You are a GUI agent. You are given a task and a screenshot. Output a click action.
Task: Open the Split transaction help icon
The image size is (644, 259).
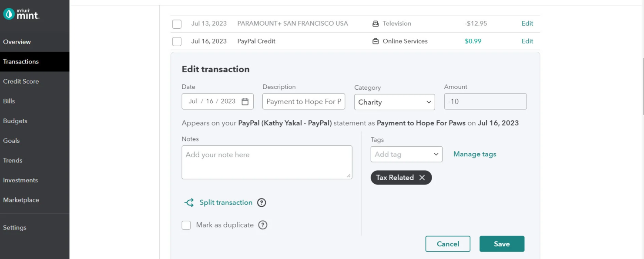click(261, 202)
